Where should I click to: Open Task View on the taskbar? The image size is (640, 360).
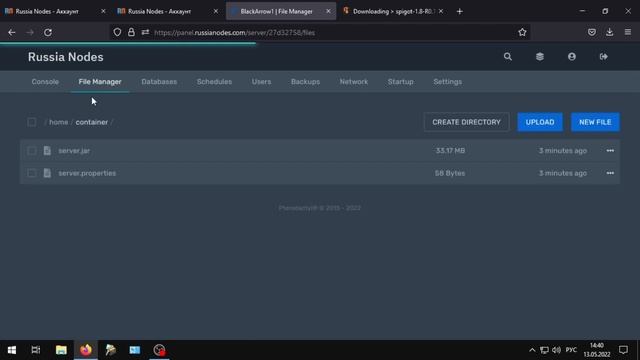[x=36, y=350]
